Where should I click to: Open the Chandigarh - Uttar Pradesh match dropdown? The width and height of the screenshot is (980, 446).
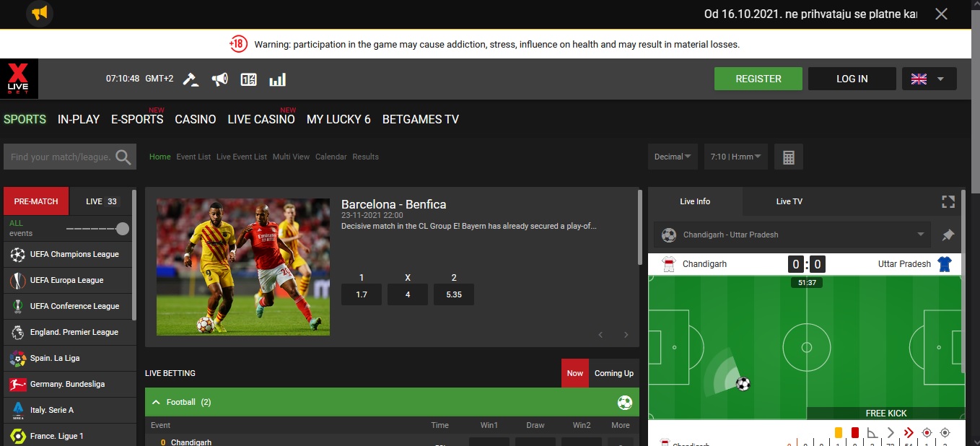click(792, 235)
